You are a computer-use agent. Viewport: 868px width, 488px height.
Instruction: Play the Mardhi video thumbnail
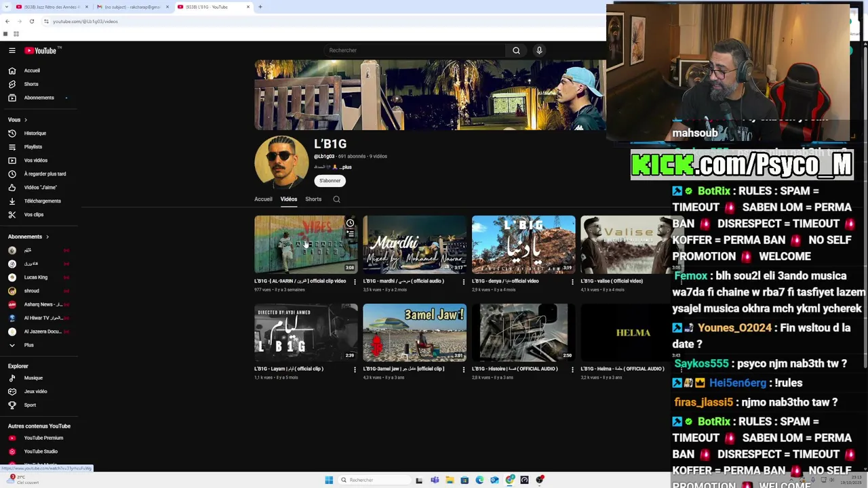pyautogui.click(x=414, y=245)
